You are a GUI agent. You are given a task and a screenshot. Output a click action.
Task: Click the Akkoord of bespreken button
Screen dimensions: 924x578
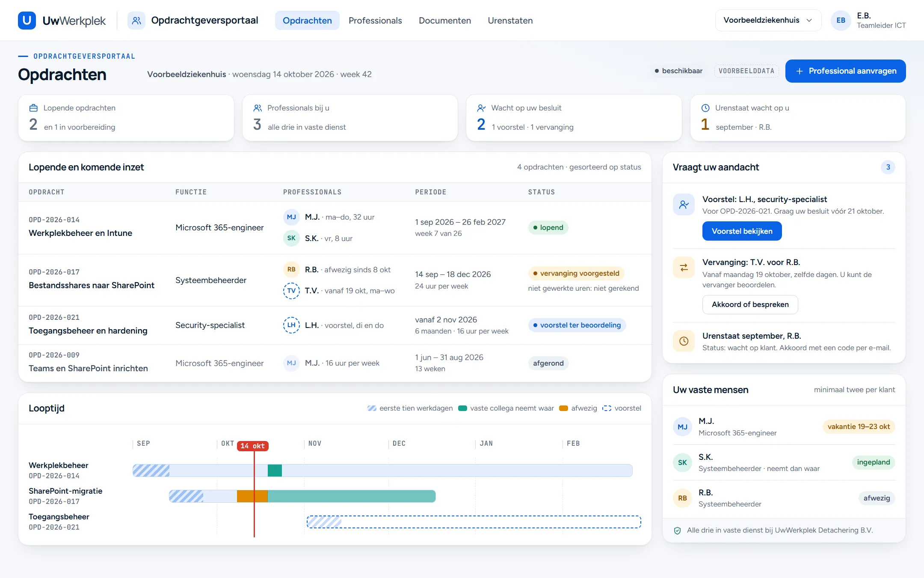[x=750, y=304]
